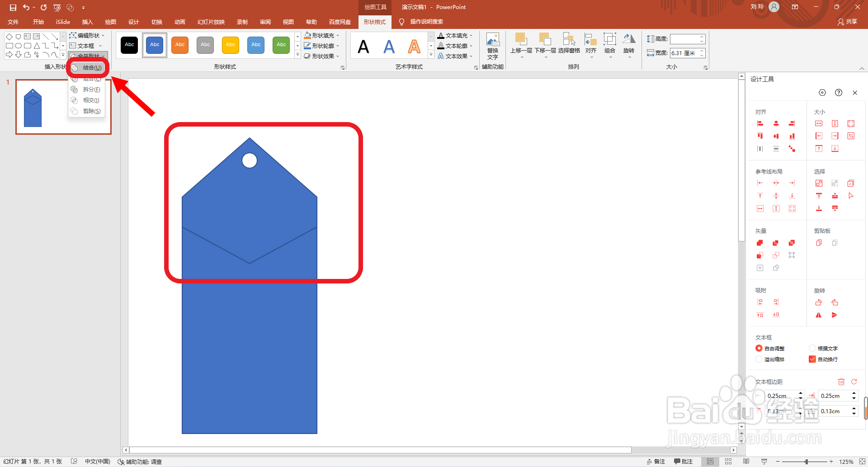Click the align left icon in 设计工具 panel
The height and width of the screenshot is (467, 868).
tap(760, 123)
